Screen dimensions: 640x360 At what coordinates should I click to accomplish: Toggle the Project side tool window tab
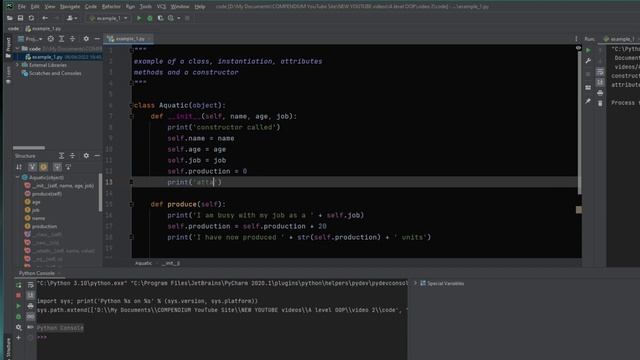[8, 47]
